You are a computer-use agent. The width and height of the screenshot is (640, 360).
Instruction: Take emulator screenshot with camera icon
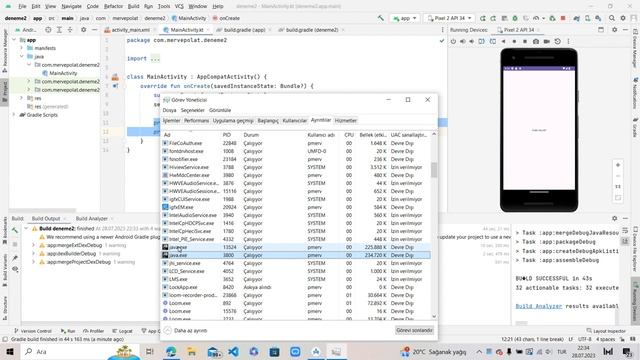[x=536, y=41]
